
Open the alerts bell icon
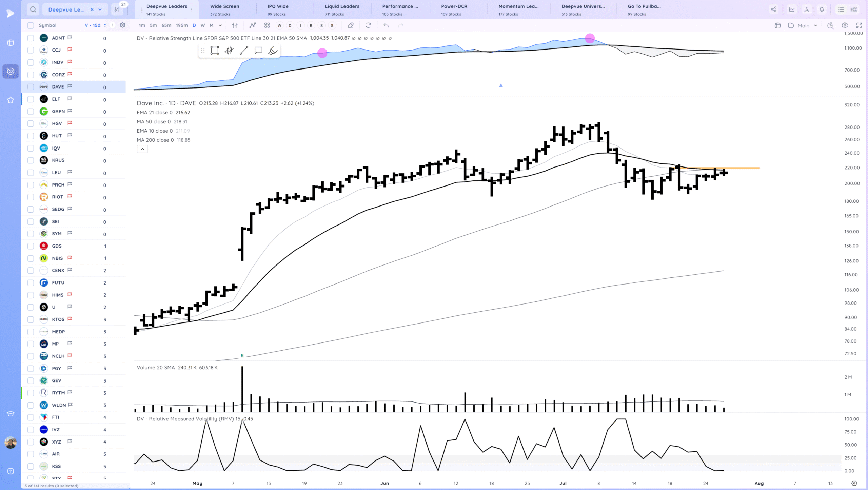pos(822,9)
